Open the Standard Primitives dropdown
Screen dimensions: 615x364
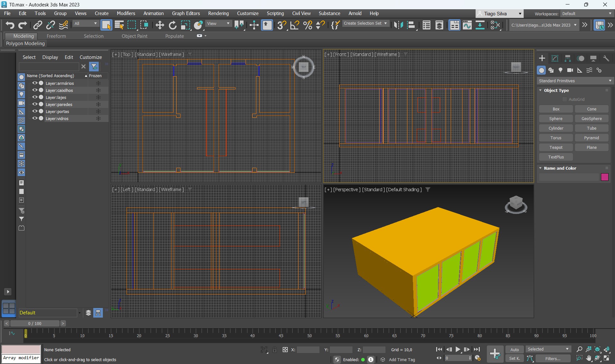click(x=575, y=81)
